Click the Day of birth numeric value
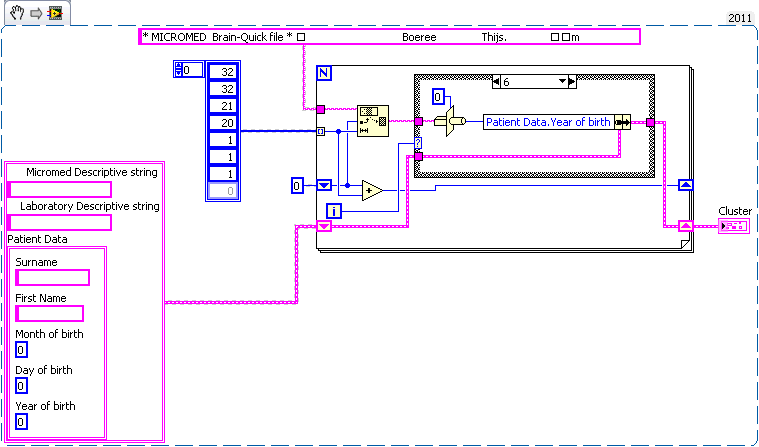 (21, 386)
